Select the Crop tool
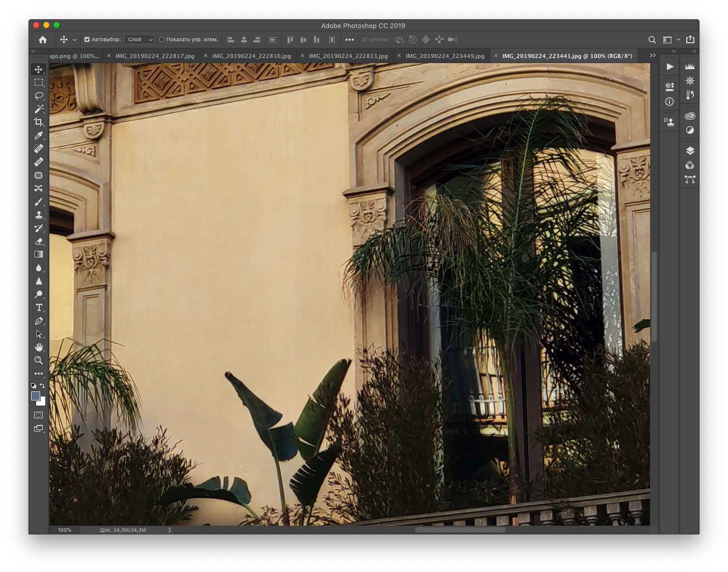This screenshot has height=572, width=728. 39,122
